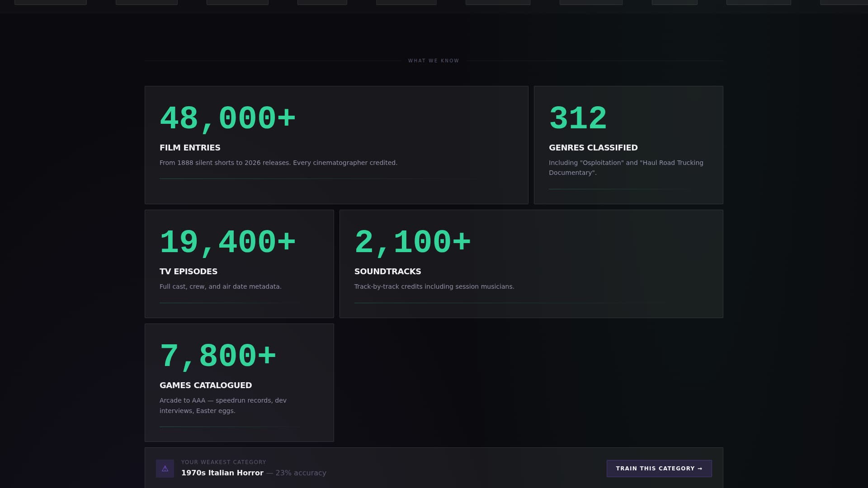Viewport: 868px width, 488px height.
Task: Click 'From 1888 silent shorts' description
Action: point(278,163)
